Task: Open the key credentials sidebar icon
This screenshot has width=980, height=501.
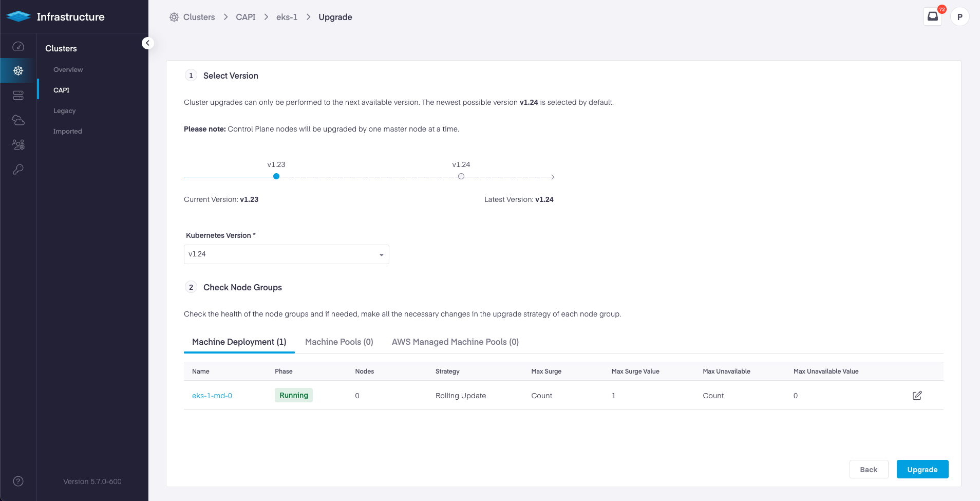Action: [18, 170]
